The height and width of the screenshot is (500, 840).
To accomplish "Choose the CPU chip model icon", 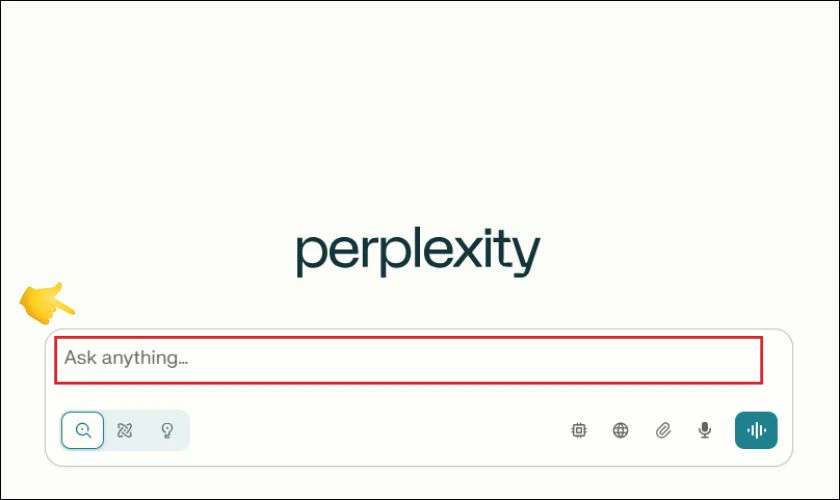I will point(579,430).
